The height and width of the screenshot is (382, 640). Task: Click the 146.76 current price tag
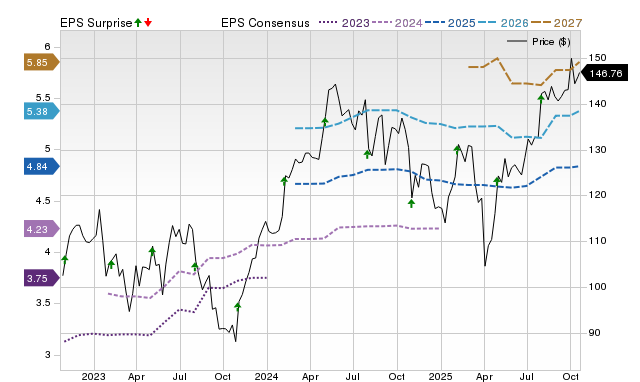click(604, 73)
